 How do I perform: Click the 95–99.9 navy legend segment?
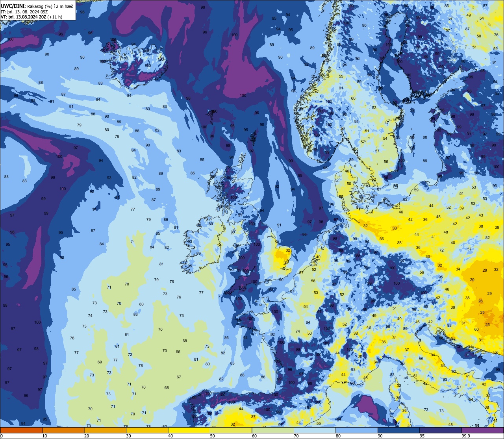click(441, 430)
